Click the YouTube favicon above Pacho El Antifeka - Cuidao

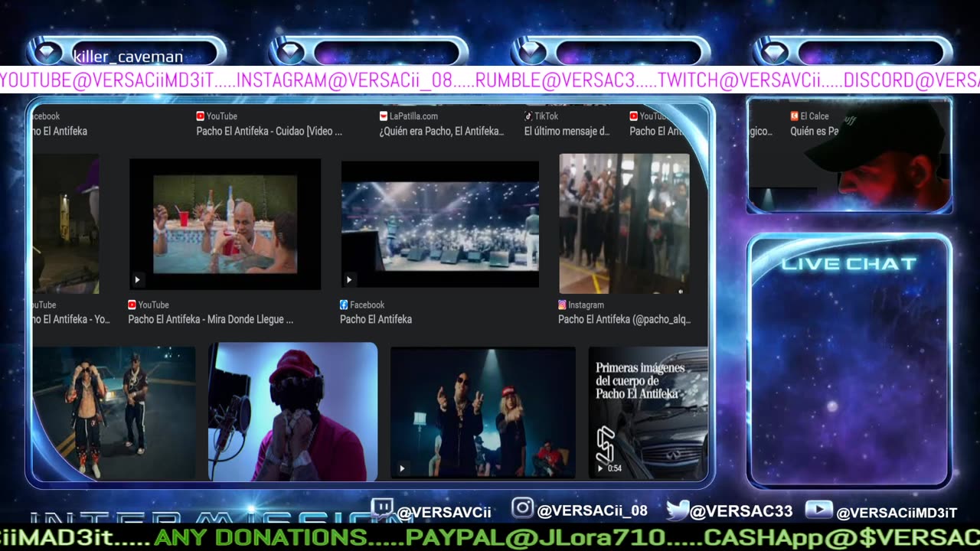(201, 116)
